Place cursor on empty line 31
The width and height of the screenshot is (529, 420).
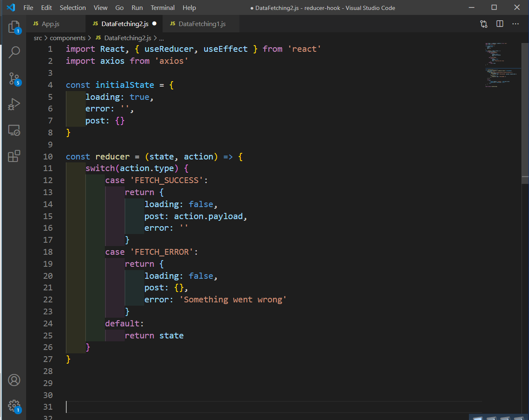coord(273,407)
